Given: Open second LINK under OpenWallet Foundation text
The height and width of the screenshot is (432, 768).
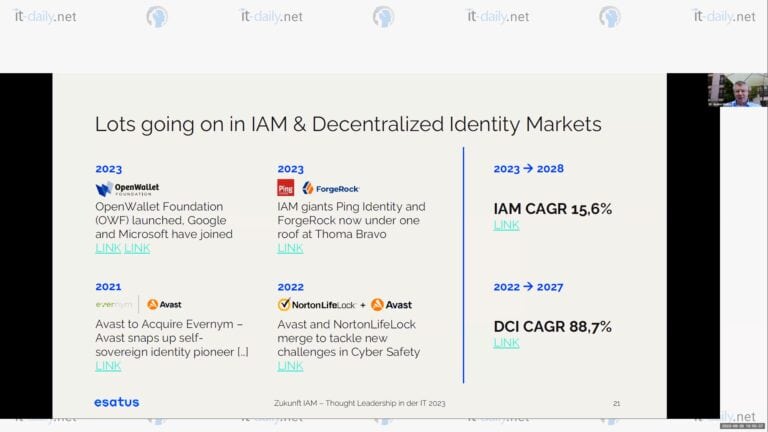Looking at the screenshot, I should pyautogui.click(x=137, y=248).
